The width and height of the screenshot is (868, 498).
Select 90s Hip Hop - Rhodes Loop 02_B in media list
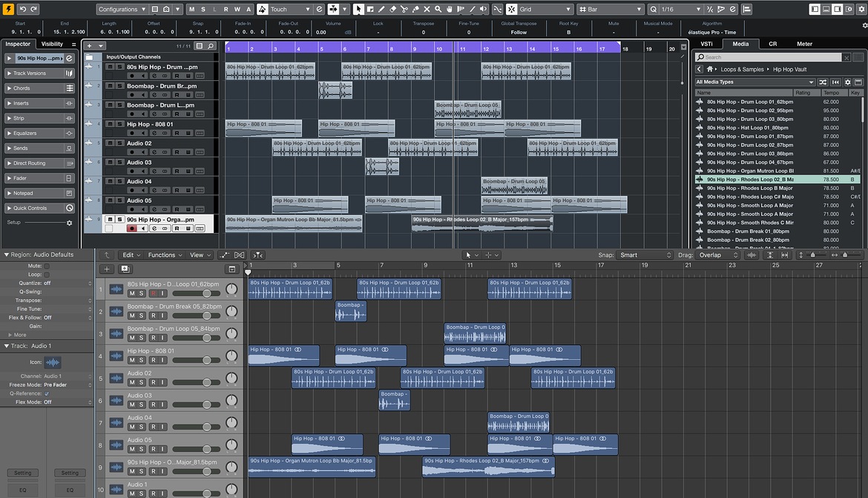pos(777,180)
